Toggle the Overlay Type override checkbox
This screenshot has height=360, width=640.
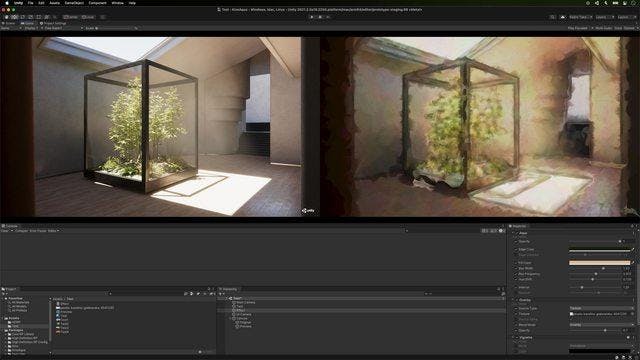(516, 309)
